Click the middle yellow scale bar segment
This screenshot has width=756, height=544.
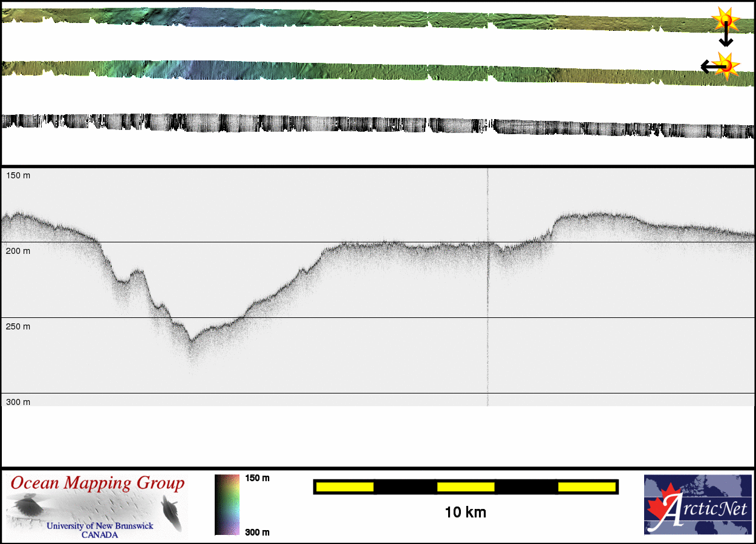point(466,487)
